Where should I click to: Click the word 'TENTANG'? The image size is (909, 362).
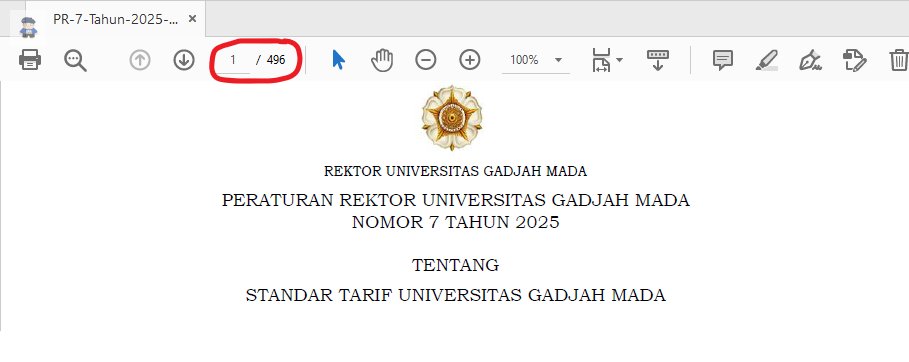point(456,266)
